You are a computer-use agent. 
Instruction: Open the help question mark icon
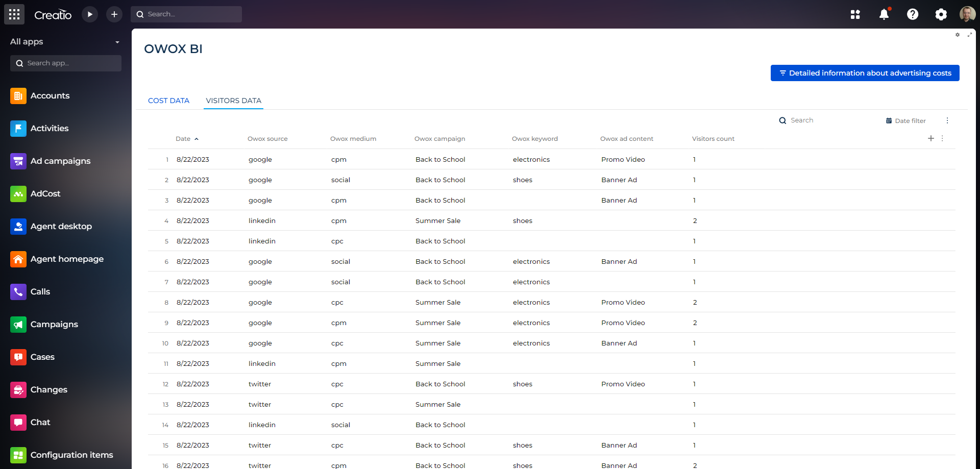[913, 14]
